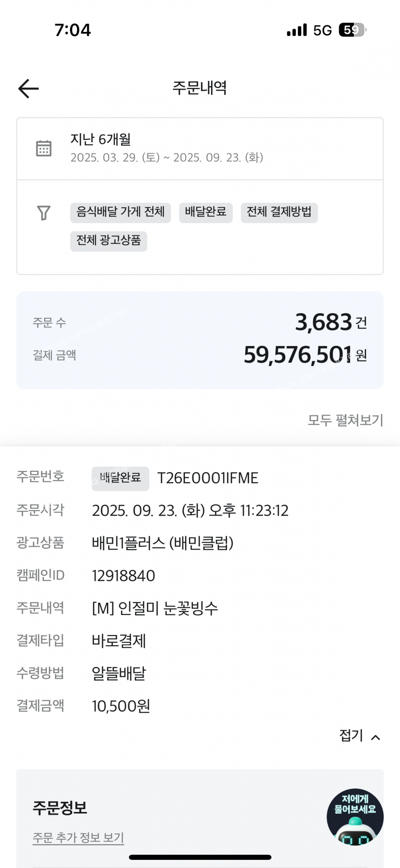Image resolution: width=400 pixels, height=868 pixels.
Task: Tap the back arrow icon
Action: (x=29, y=88)
